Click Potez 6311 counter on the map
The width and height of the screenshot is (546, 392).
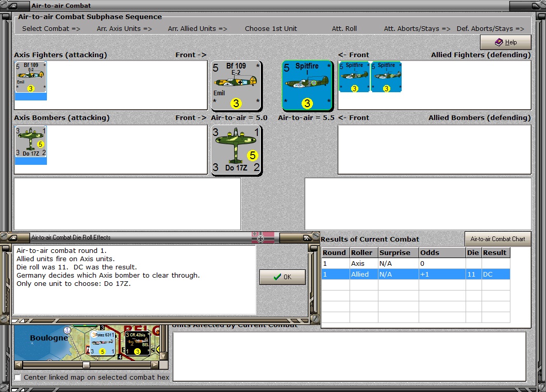(x=103, y=343)
